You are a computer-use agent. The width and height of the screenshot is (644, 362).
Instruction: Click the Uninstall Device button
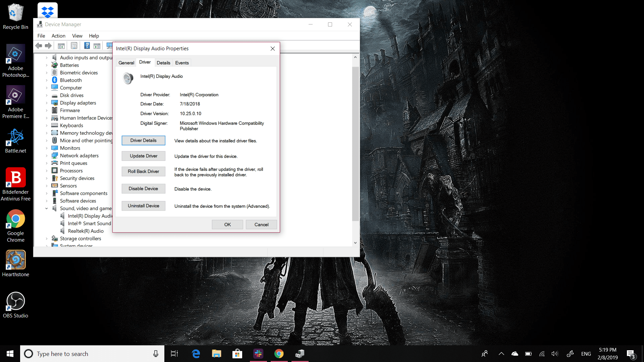[144, 206]
